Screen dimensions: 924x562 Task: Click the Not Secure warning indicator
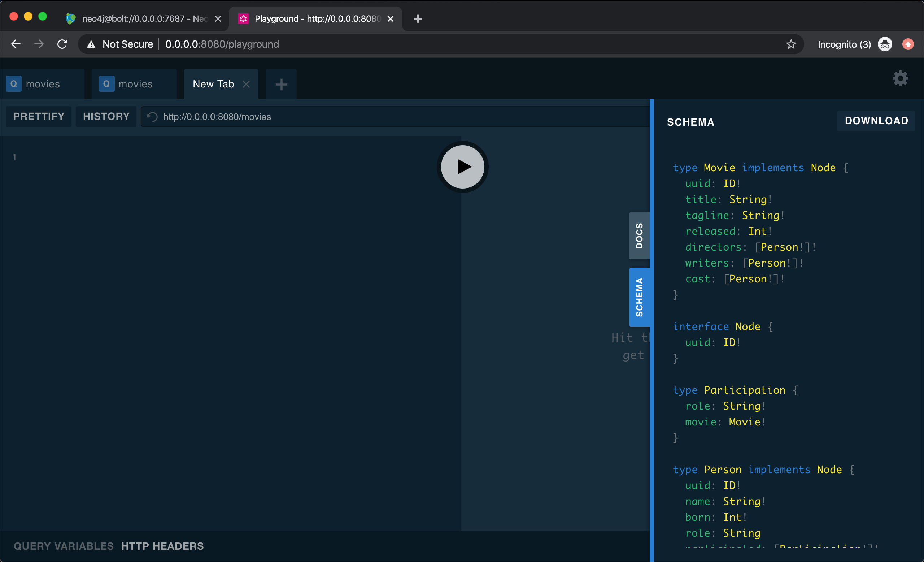point(120,44)
